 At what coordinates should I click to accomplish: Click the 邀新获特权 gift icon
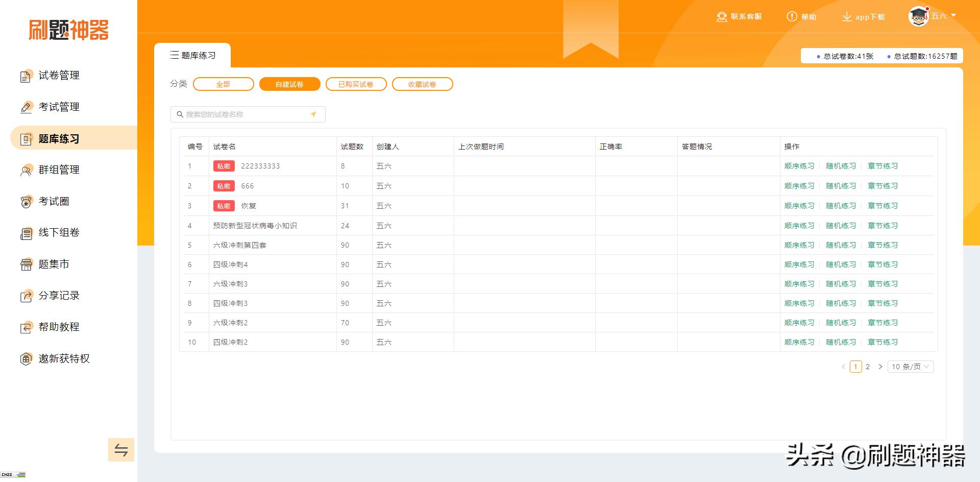tap(26, 359)
